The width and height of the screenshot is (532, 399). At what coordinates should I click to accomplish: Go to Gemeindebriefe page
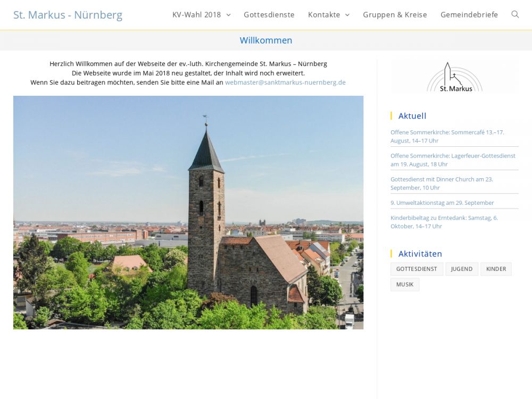(x=469, y=15)
